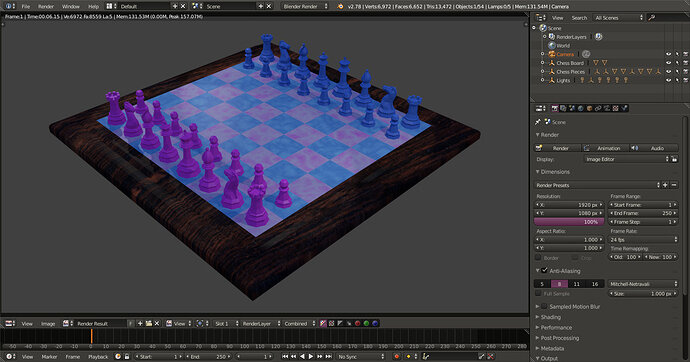Viewport: 690px width, 362px height.
Task: Click the pin icon beside Scene in properties
Action: pyautogui.click(x=538, y=122)
